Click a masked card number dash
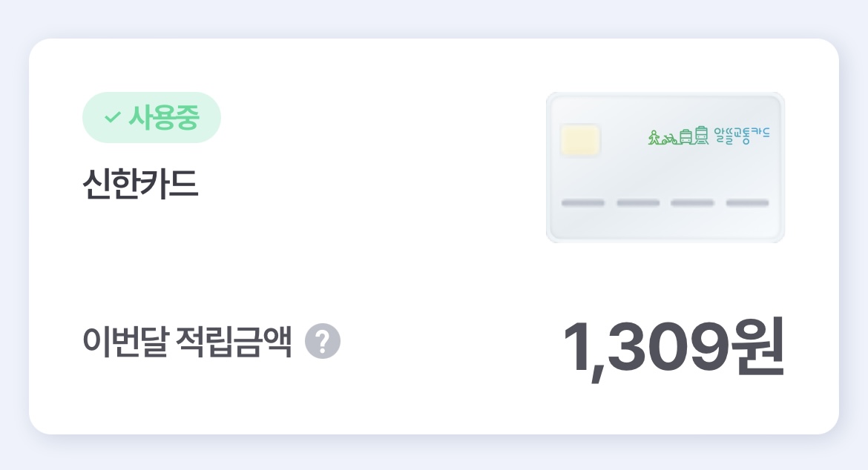This screenshot has width=868, height=470. point(583,202)
